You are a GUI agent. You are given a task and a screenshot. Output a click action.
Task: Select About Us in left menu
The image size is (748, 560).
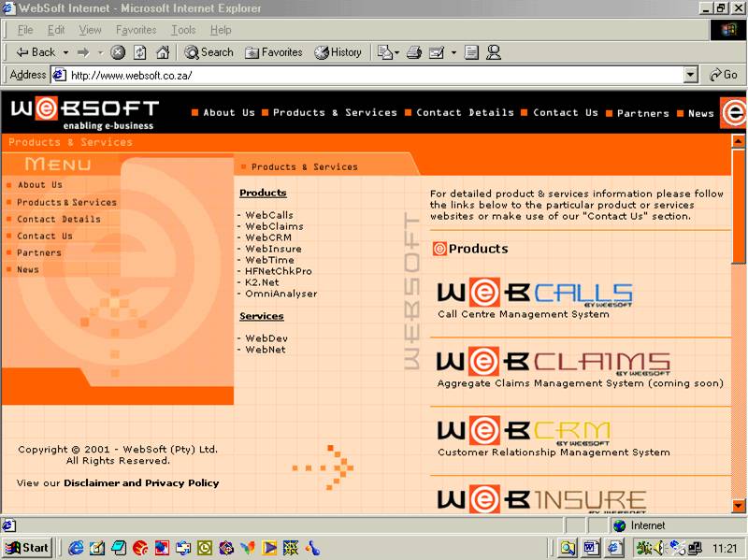pyautogui.click(x=40, y=184)
